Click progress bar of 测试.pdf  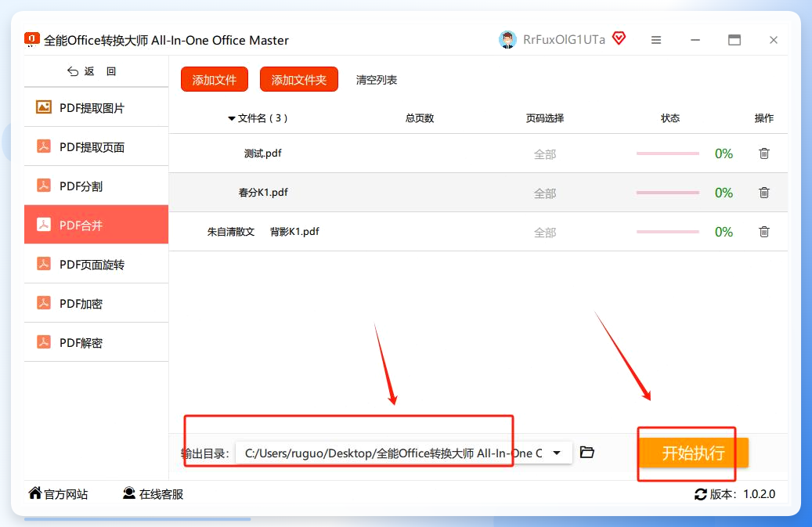click(667, 153)
